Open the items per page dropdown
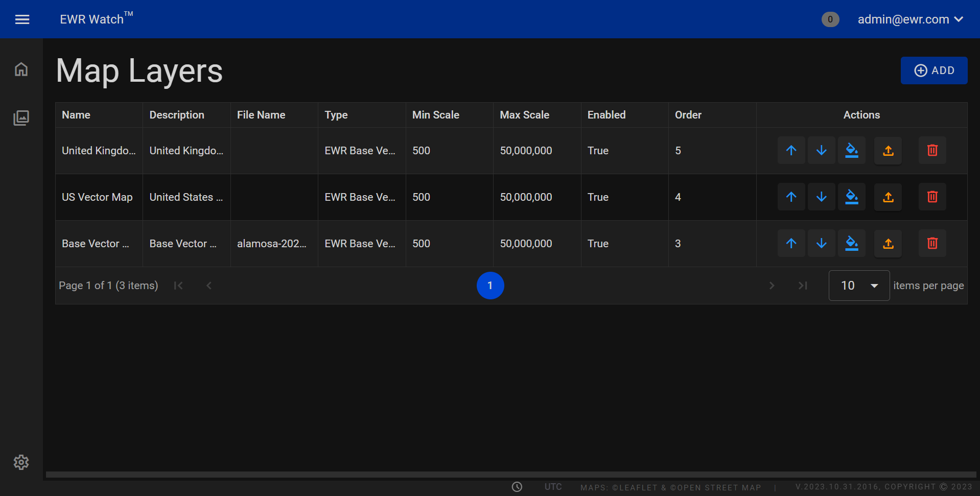The image size is (980, 496). click(x=859, y=286)
